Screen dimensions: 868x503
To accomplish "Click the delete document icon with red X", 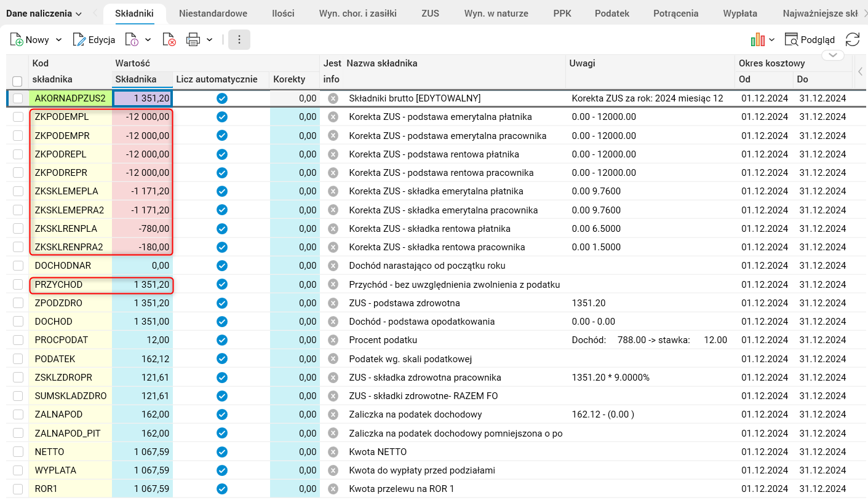I will pos(169,40).
